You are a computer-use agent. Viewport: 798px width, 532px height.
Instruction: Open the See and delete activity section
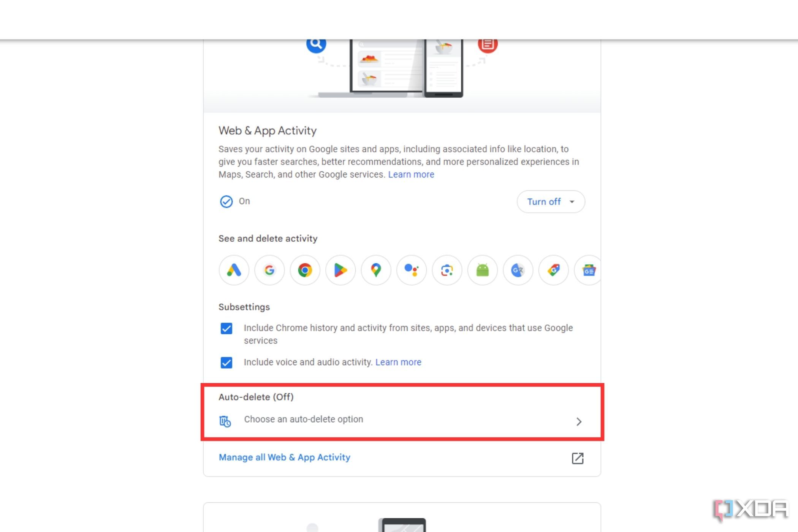pos(267,237)
